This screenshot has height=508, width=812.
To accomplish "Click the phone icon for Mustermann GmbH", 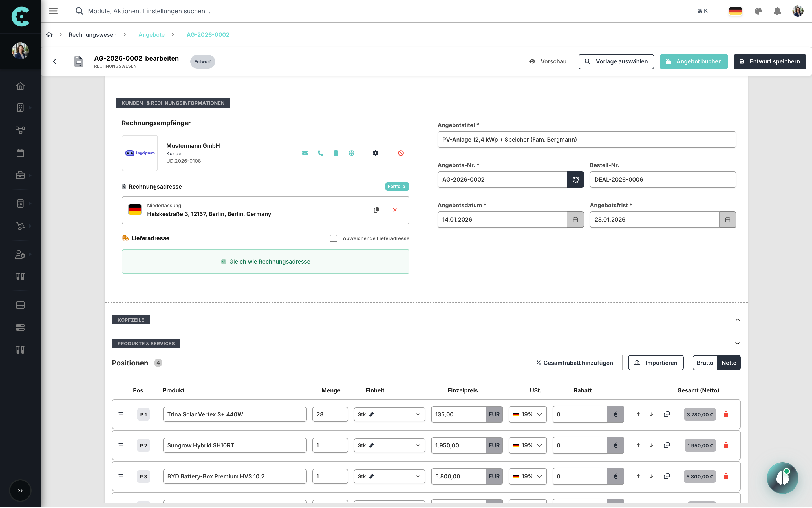I will point(320,153).
